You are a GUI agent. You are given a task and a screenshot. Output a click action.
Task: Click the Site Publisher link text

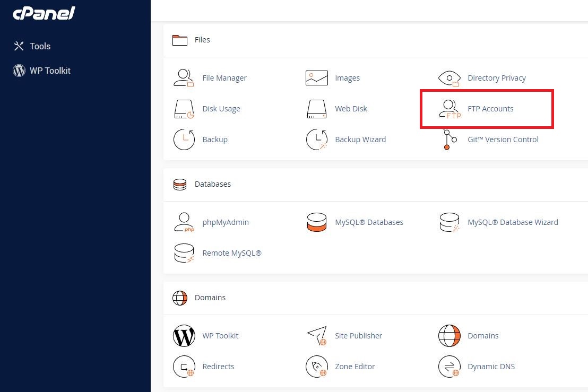coord(359,336)
